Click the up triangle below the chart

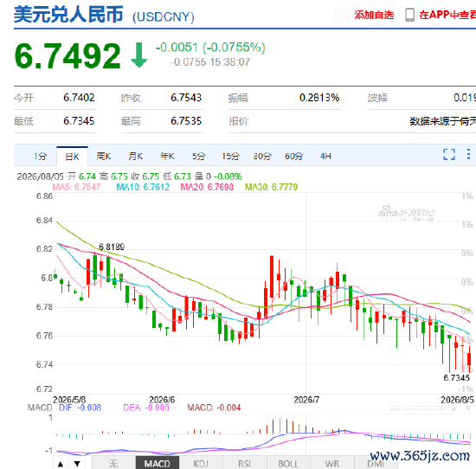[61, 464]
